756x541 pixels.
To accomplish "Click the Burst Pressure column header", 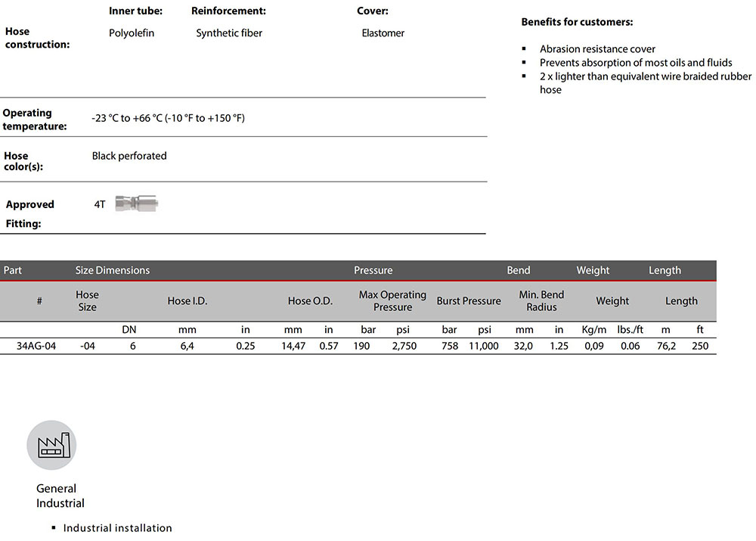I will tap(469, 301).
